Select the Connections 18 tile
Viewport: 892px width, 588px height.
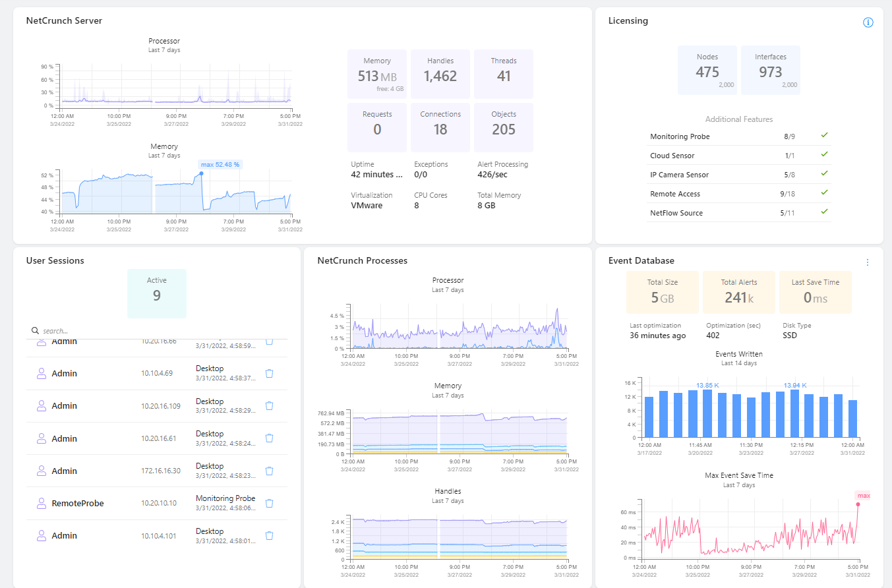coord(440,127)
